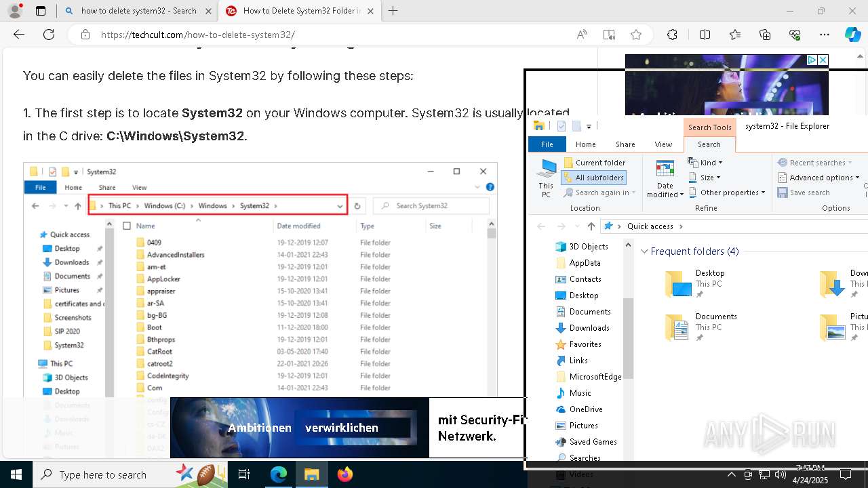Switch to Home ribbon tab
Screen dimensions: 868x488
coord(586,144)
